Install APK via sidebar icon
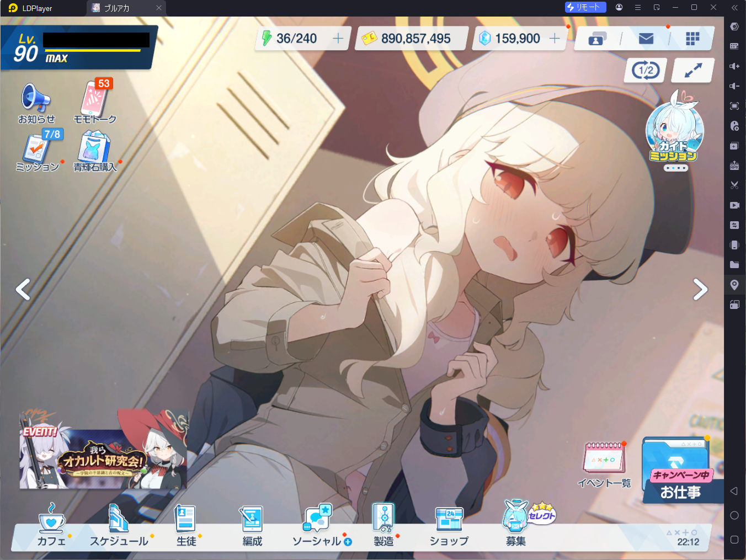This screenshot has width=746, height=560. coord(734,166)
